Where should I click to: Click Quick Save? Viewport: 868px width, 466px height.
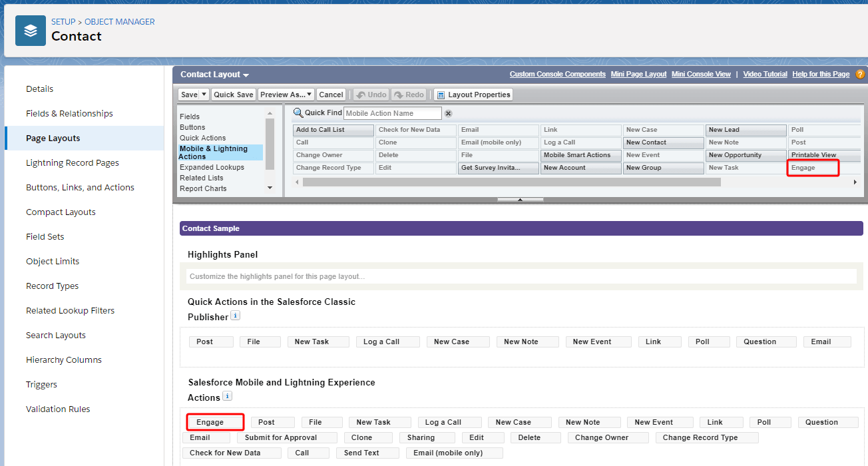point(233,95)
